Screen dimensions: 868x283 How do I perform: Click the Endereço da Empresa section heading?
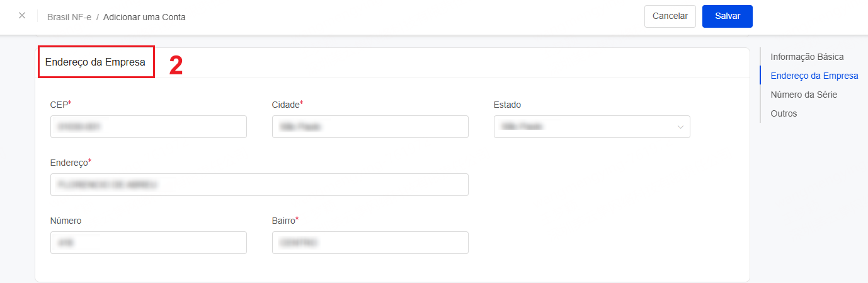[x=96, y=62]
